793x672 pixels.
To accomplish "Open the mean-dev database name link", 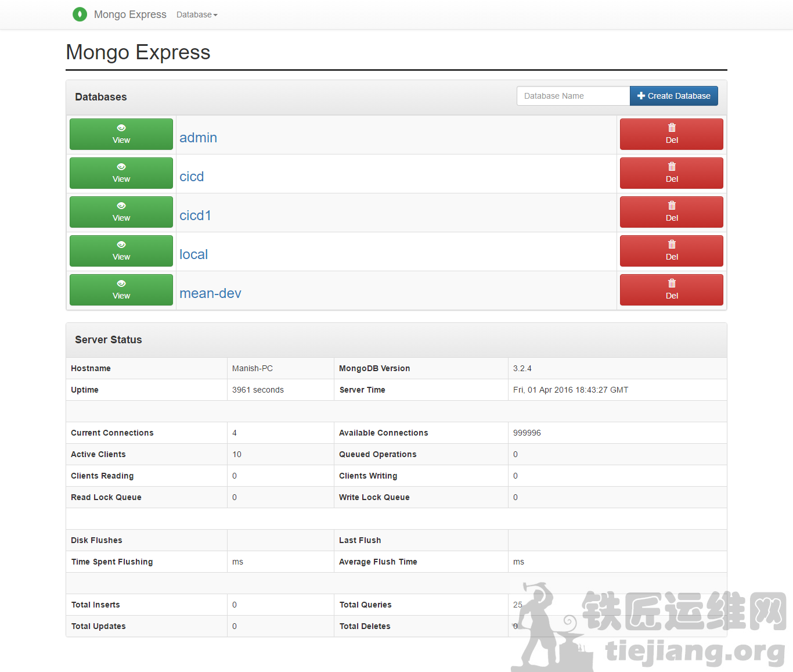I will point(210,293).
